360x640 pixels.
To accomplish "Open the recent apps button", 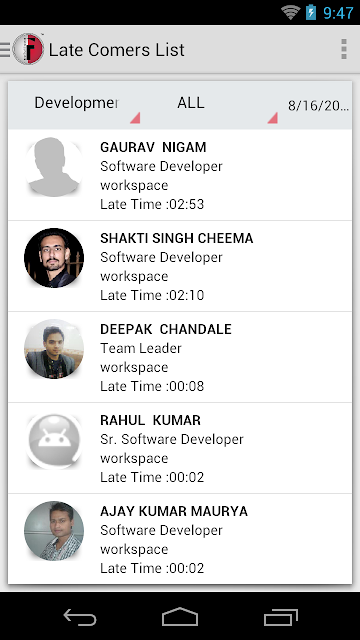I will (280, 616).
